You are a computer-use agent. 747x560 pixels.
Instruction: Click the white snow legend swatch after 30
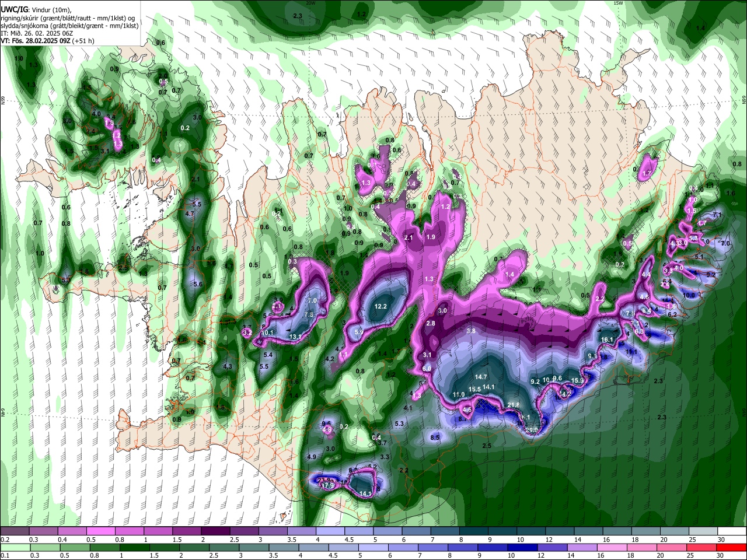coord(732,531)
